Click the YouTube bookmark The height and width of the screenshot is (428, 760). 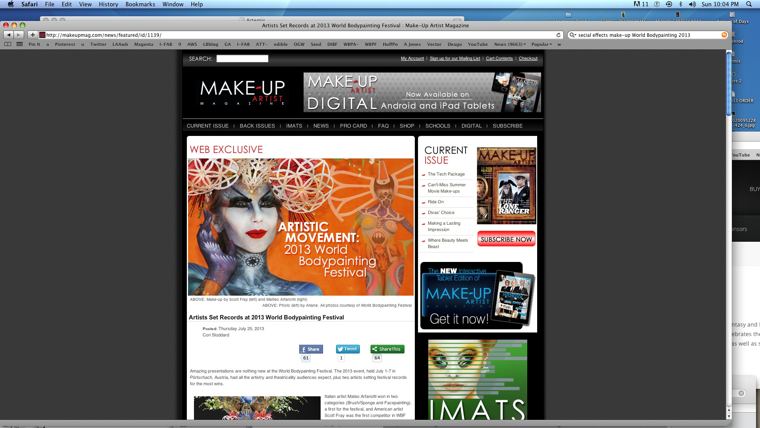click(x=478, y=44)
